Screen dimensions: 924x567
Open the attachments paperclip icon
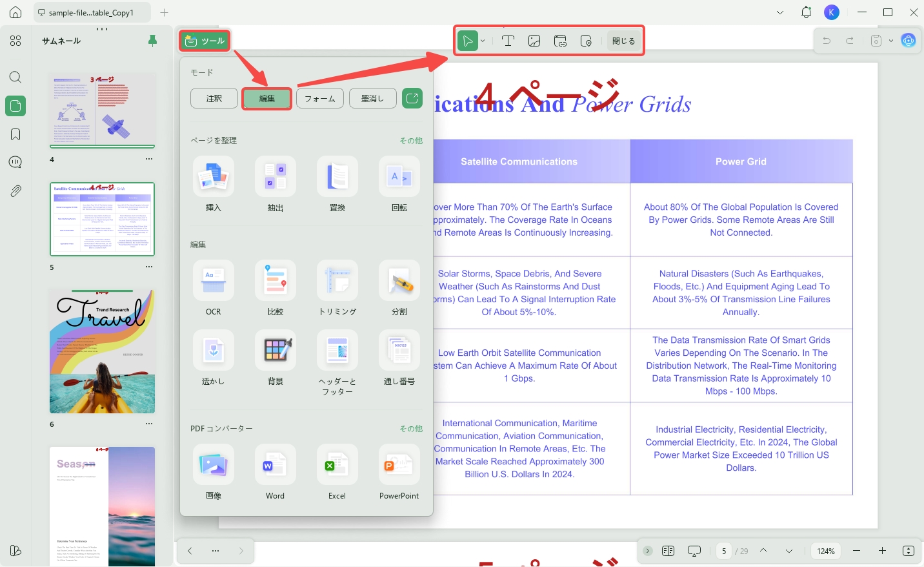[x=15, y=191]
